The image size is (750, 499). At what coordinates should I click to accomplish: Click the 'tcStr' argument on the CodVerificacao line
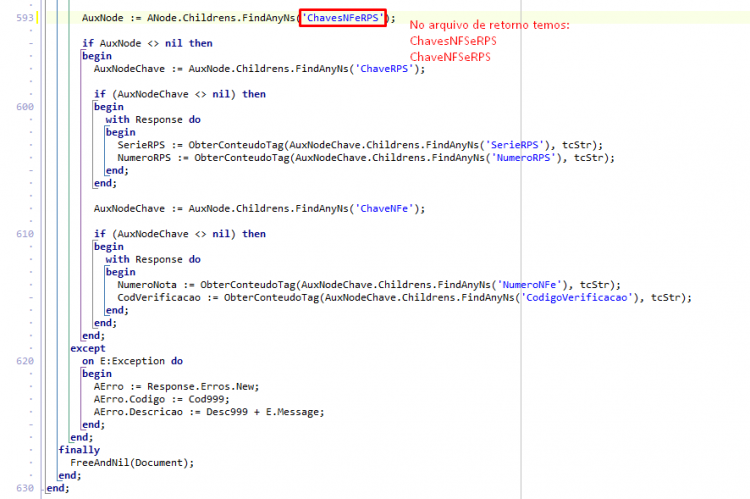pyautogui.click(x=666, y=298)
